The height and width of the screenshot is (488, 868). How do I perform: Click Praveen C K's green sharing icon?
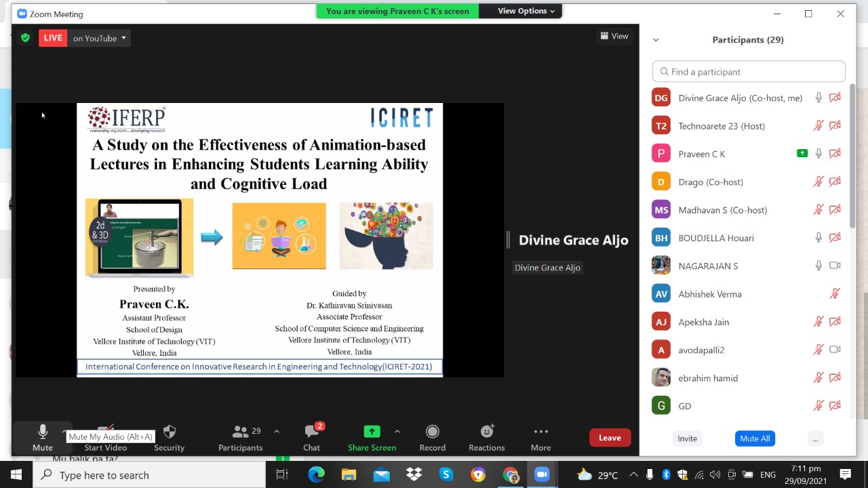(802, 154)
